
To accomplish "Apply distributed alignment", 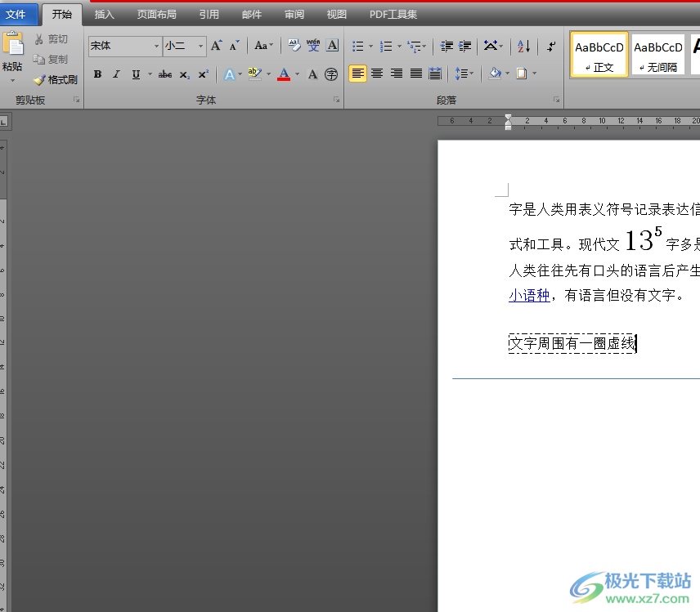I will (x=435, y=74).
